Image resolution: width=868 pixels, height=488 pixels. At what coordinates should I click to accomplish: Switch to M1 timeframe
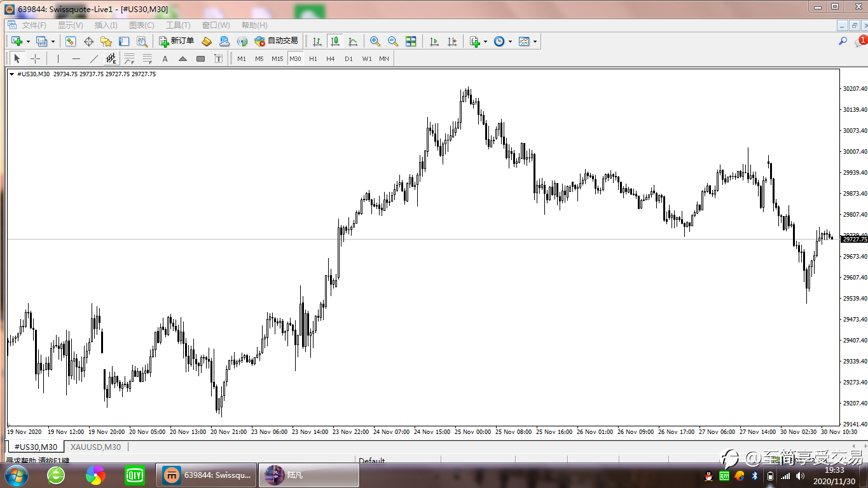pos(242,58)
